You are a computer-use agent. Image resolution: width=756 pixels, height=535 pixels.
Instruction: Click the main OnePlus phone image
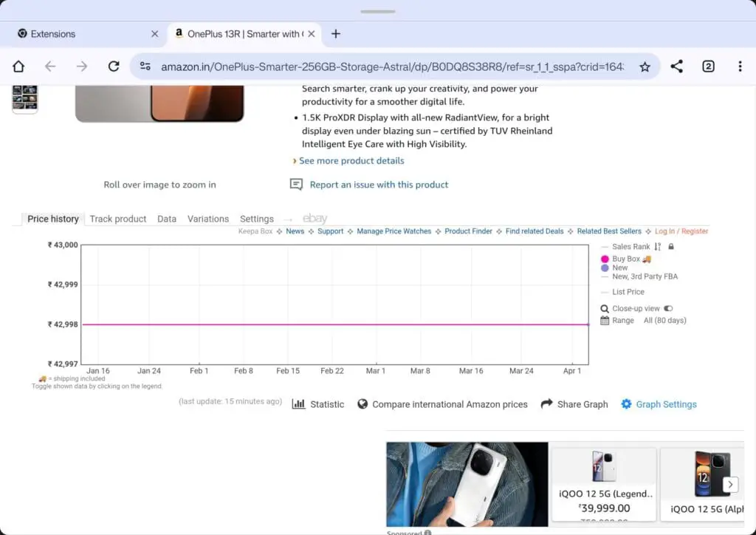(x=159, y=103)
